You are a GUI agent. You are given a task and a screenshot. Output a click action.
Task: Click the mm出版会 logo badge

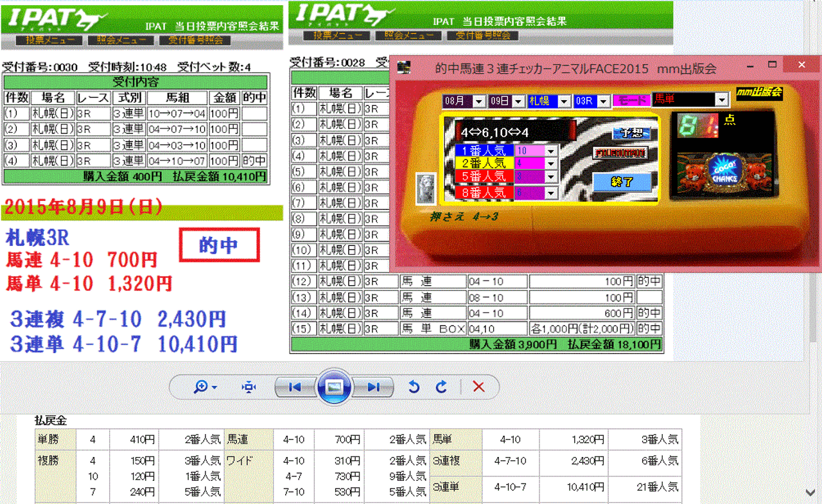click(x=758, y=92)
